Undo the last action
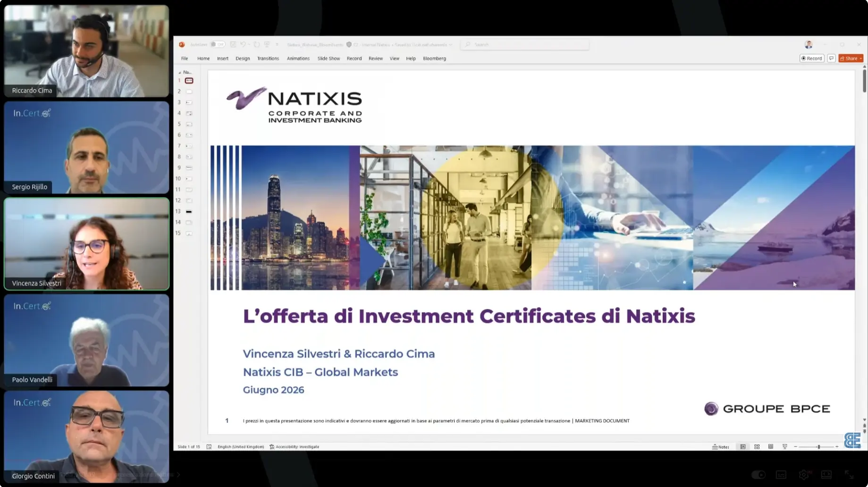 [x=243, y=44]
